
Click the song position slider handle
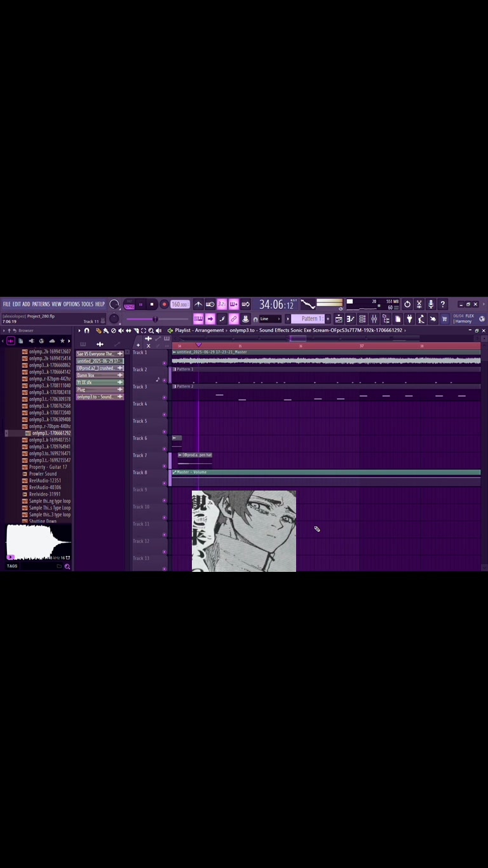pyautogui.click(x=155, y=319)
